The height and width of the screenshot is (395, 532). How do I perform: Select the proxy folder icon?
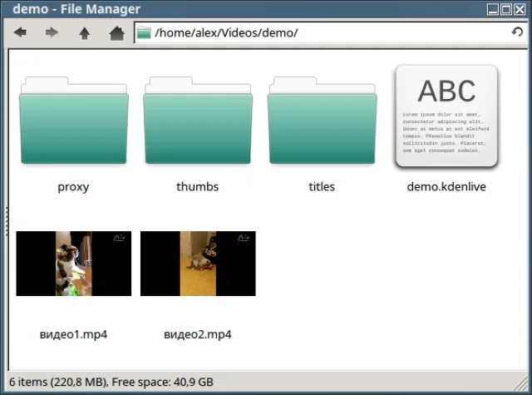pyautogui.click(x=74, y=121)
